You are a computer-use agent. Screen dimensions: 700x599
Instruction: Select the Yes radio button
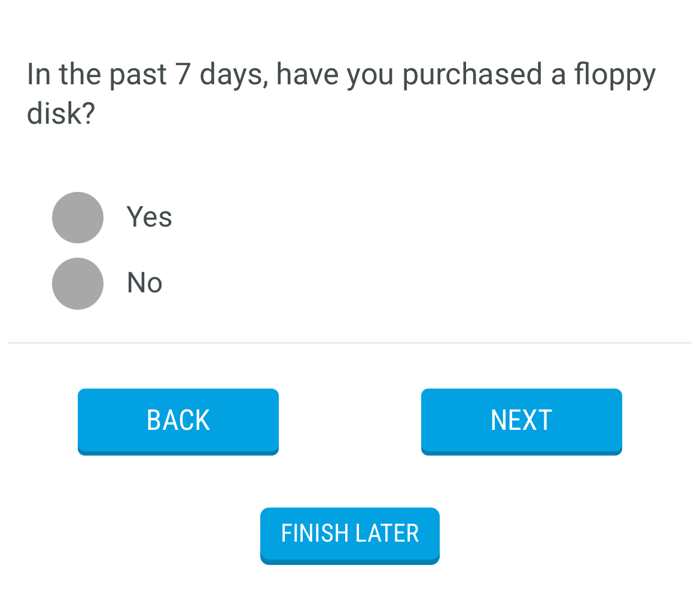tap(78, 218)
